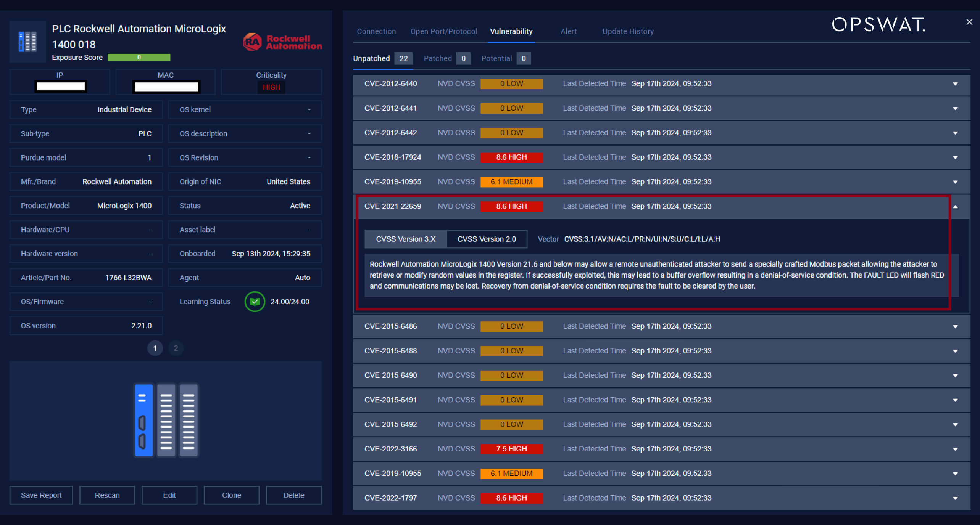
Task: Select the middle gray PLC module
Action: tap(166, 420)
